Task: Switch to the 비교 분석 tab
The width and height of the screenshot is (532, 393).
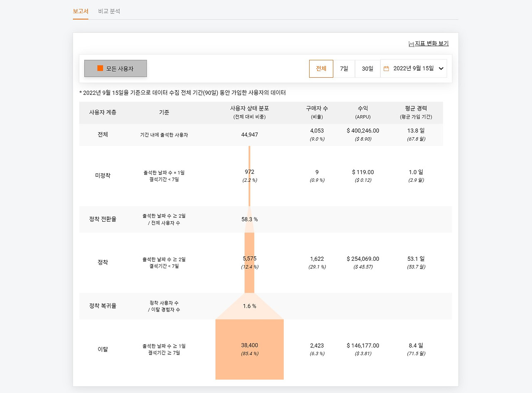Action: tap(109, 11)
